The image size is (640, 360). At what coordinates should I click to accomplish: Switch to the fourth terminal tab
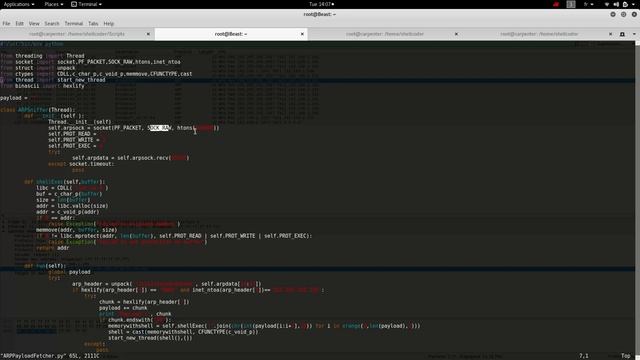pos(539,34)
